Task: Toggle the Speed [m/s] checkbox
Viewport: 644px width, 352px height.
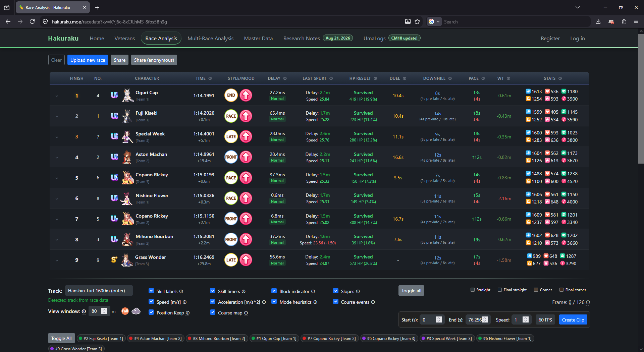Action: click(151, 302)
